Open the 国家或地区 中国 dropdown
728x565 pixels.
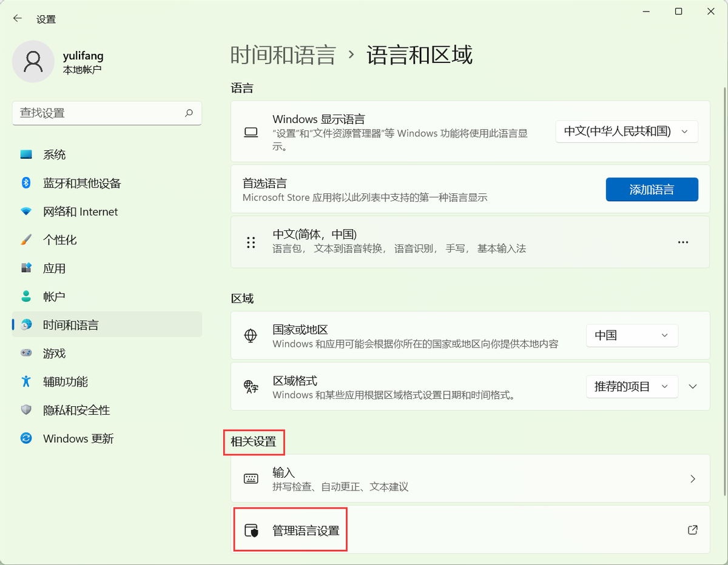[x=632, y=335]
